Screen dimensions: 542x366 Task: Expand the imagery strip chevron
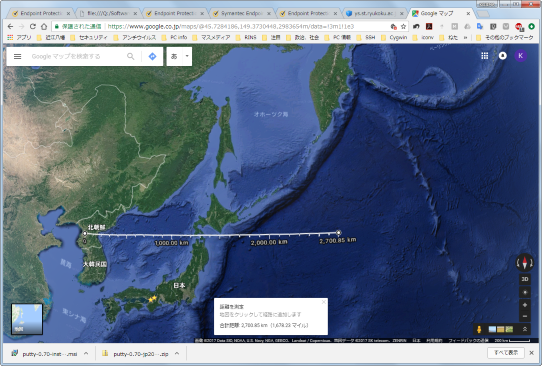(x=525, y=329)
